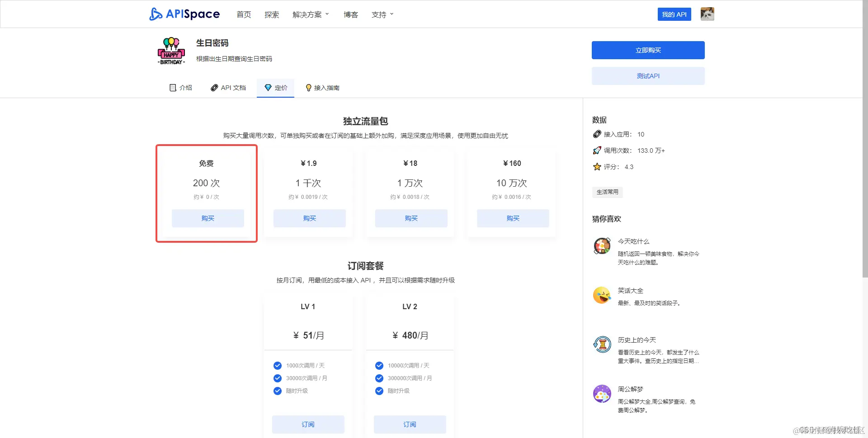
Task: Expand the 支持 dropdown menu
Action: click(382, 14)
